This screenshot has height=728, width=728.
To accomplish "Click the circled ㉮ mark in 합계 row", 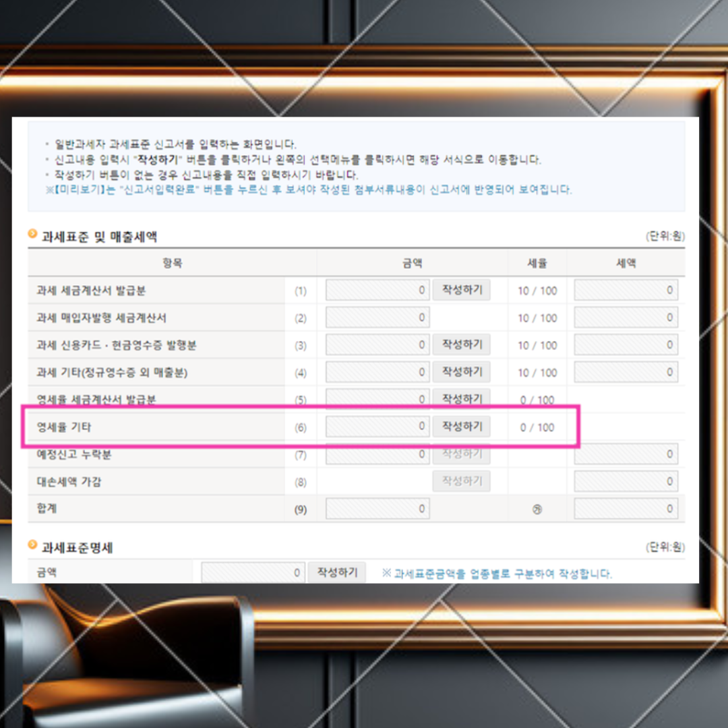I will click(537, 510).
